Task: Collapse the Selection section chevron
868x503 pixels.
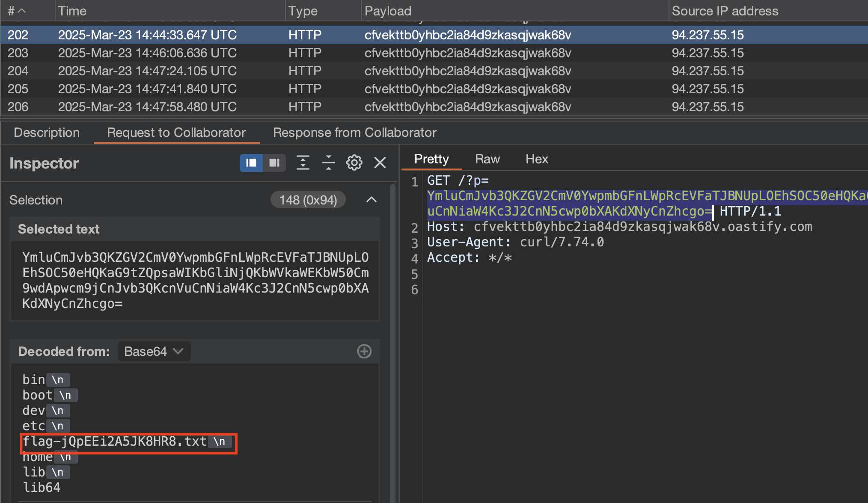Action: coord(372,200)
